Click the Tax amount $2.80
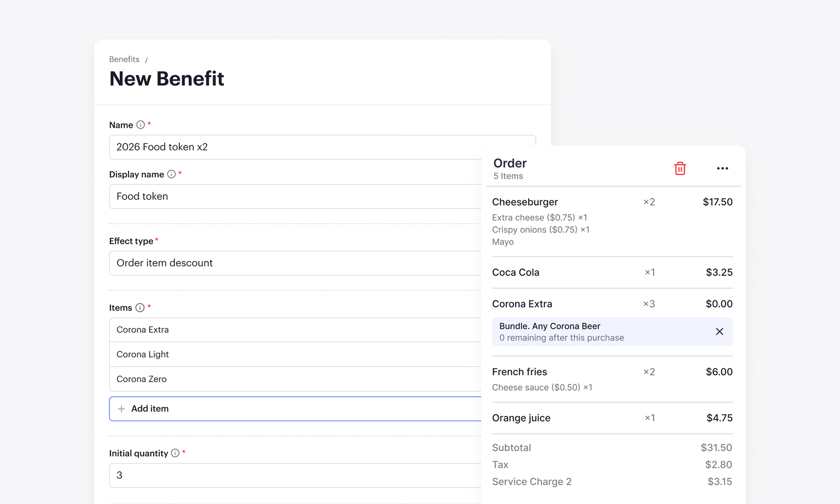 point(719,465)
